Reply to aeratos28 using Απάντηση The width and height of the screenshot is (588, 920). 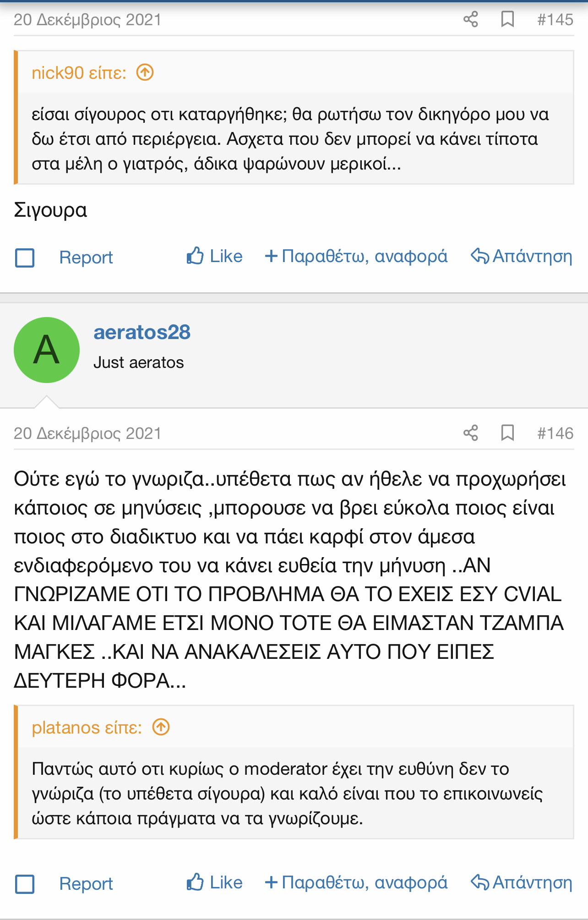(x=522, y=882)
